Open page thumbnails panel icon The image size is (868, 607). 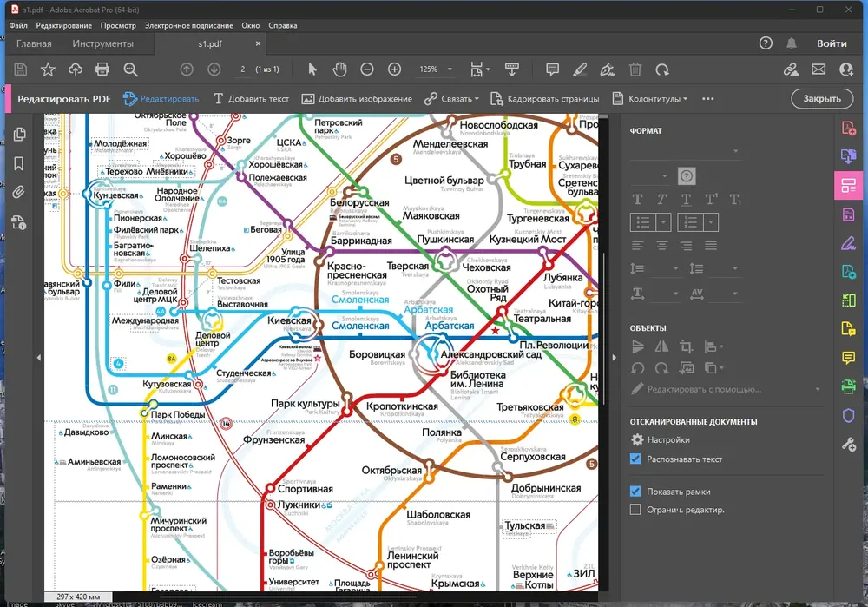(x=19, y=135)
